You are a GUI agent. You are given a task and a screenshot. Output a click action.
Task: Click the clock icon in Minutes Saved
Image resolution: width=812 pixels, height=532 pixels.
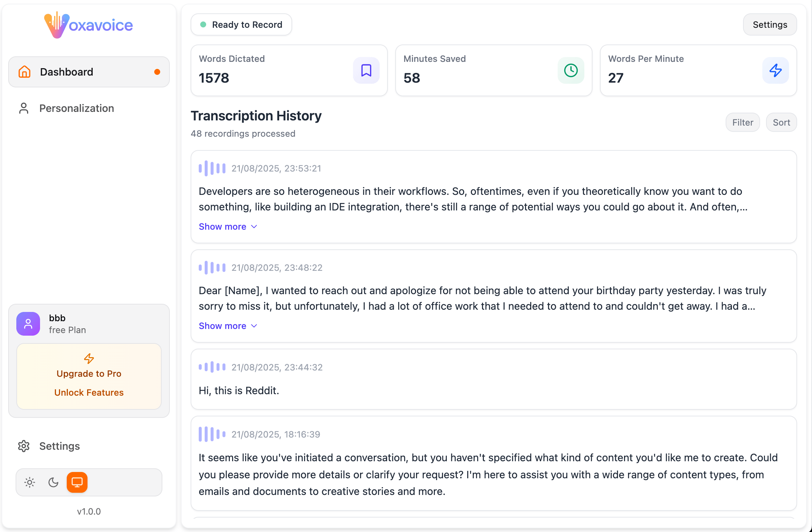(x=571, y=70)
